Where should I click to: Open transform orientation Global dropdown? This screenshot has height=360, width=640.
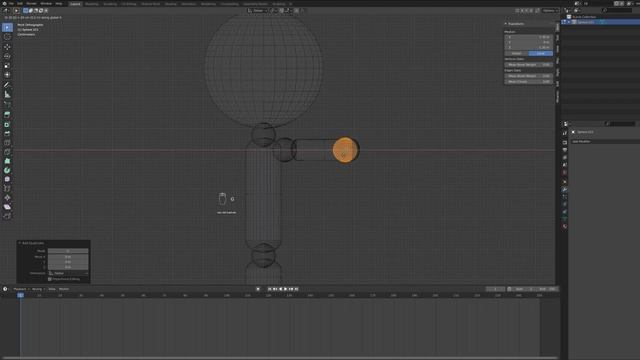click(258, 11)
